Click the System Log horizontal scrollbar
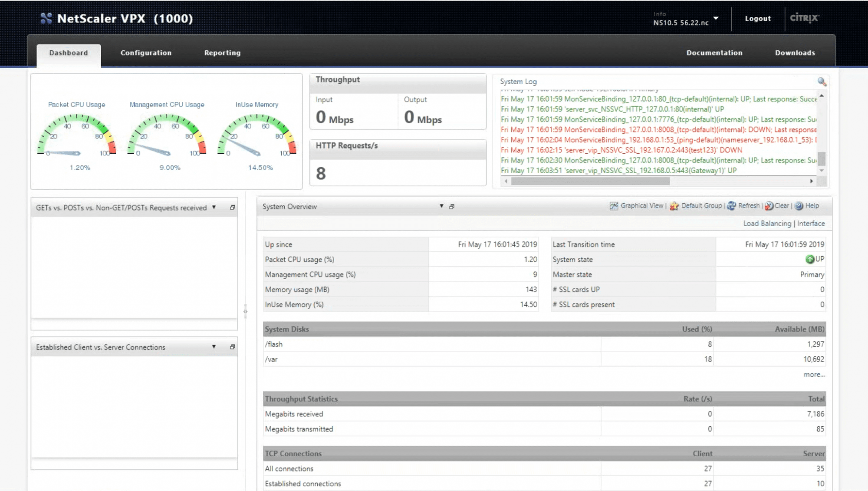This screenshot has width=868, height=491. (590, 181)
